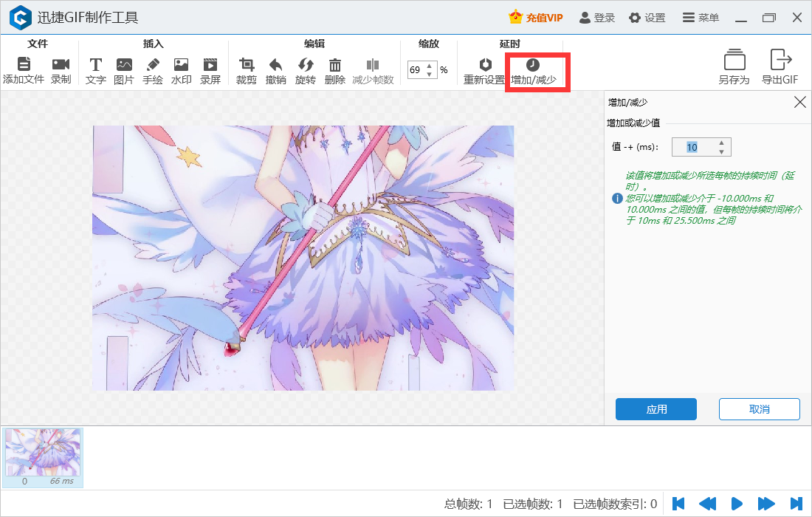Screen dimensions: 812x517
Task: Save file using 另存为
Action: point(734,66)
